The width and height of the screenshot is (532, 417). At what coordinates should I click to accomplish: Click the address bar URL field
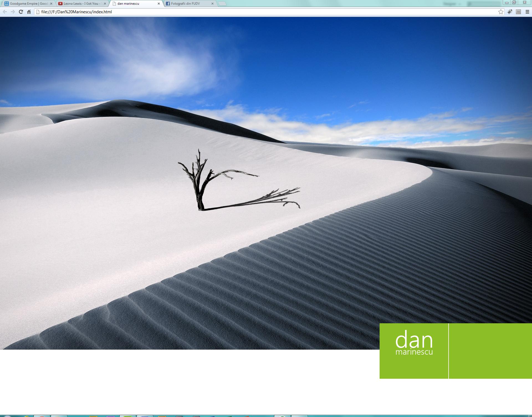[266, 12]
